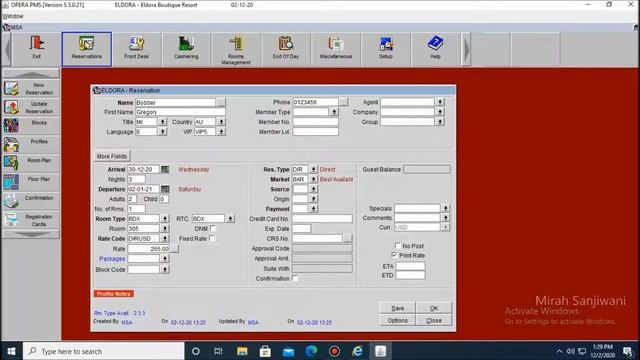Viewport: 640px width, 360px height.
Task: Expand the Title dropdown
Action: (x=162, y=122)
